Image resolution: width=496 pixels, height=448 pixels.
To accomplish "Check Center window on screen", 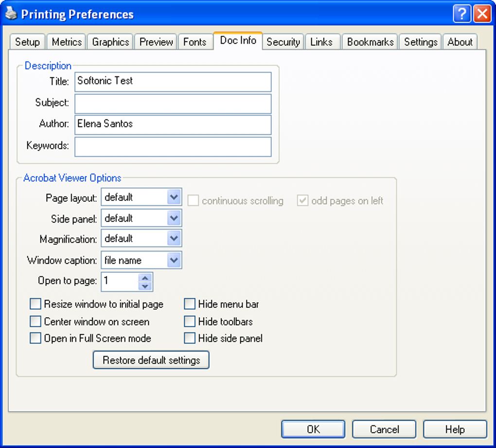I will 35,321.
